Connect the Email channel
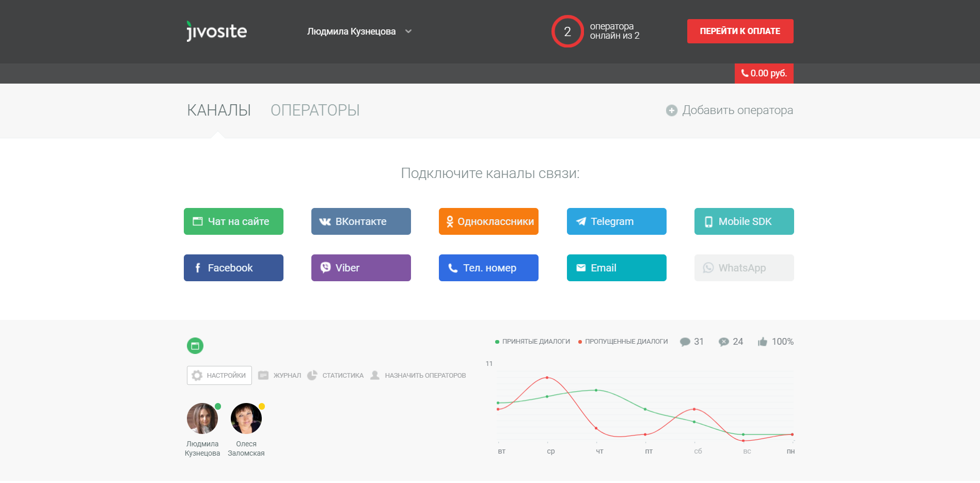 [x=617, y=268]
